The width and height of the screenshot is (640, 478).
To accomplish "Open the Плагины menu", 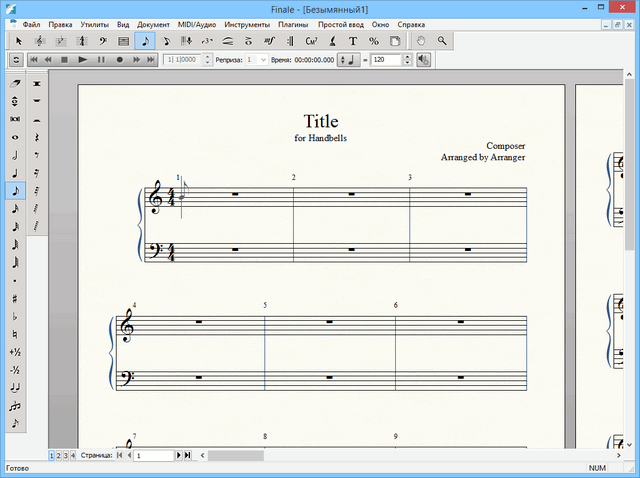I will [293, 23].
